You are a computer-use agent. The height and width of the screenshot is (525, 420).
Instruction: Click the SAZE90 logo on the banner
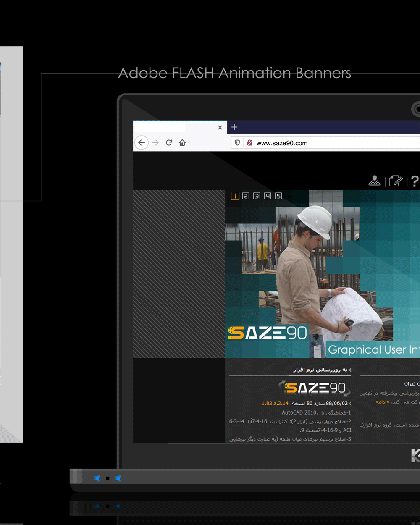coord(268,333)
